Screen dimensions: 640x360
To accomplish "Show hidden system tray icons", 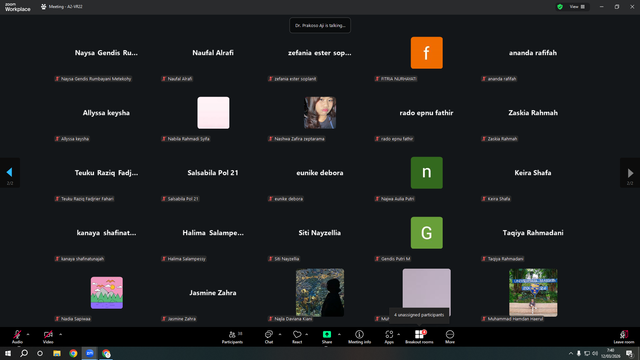I will click(571, 353).
